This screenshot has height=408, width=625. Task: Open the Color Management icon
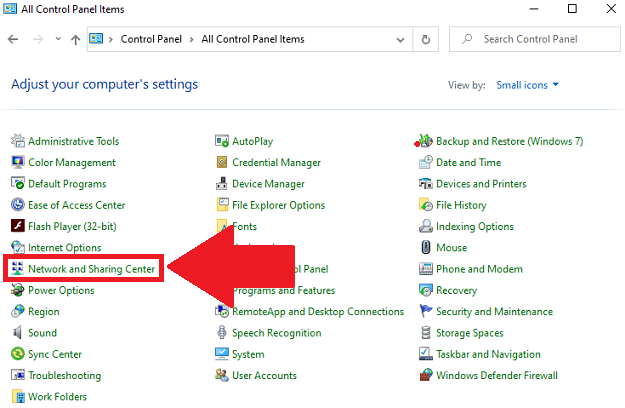pos(18,163)
